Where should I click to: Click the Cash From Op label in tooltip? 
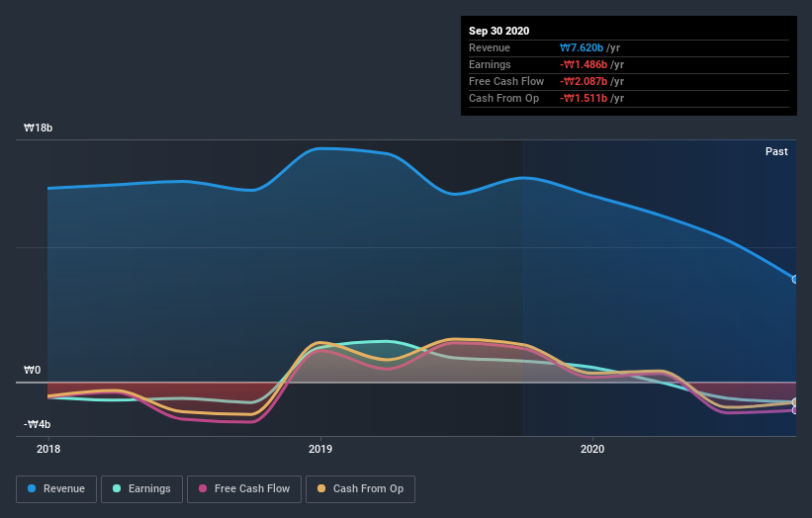click(x=503, y=98)
